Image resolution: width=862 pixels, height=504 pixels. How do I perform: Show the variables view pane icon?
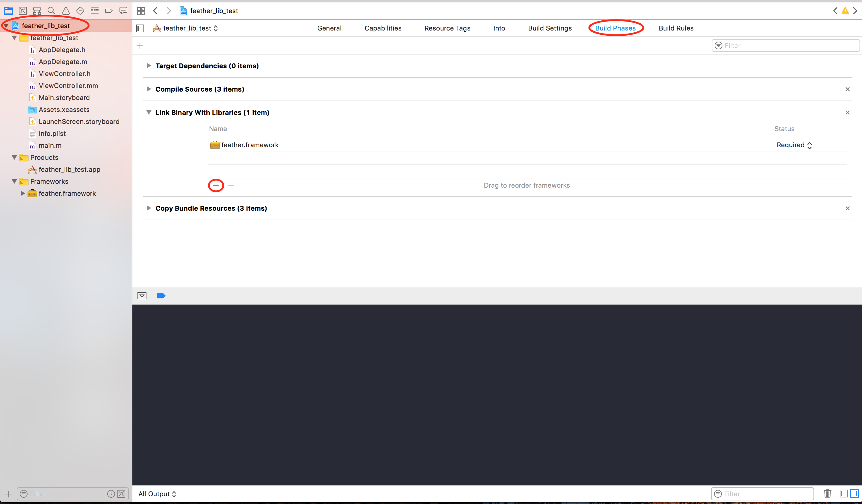tap(843, 494)
